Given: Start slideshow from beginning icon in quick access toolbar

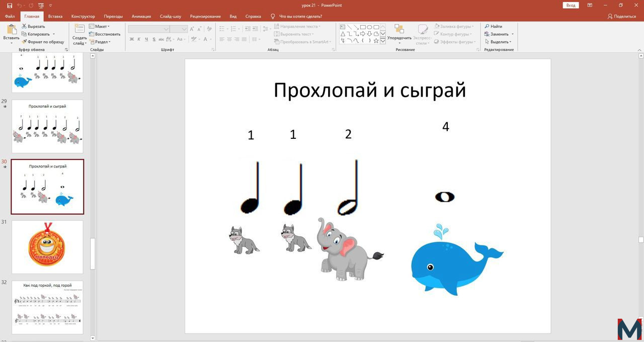Looking at the screenshot, I should [x=41, y=5].
